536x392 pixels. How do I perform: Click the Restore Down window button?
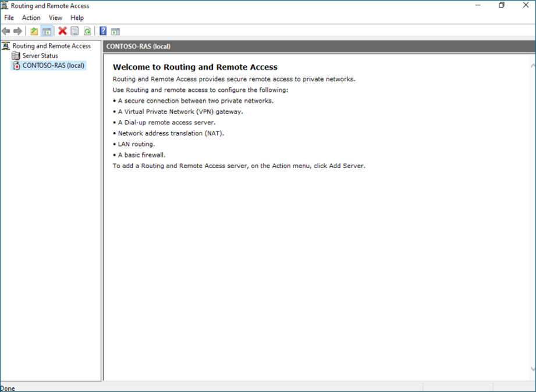coord(501,5)
